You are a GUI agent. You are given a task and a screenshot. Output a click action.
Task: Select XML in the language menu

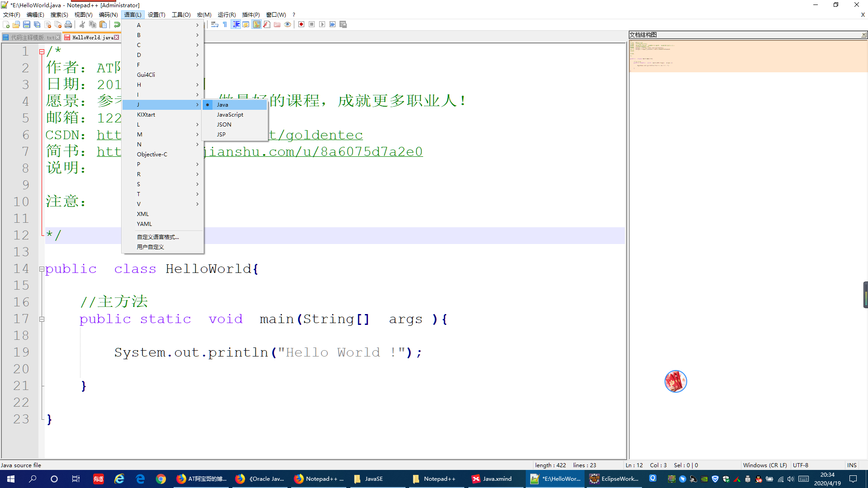point(162,214)
